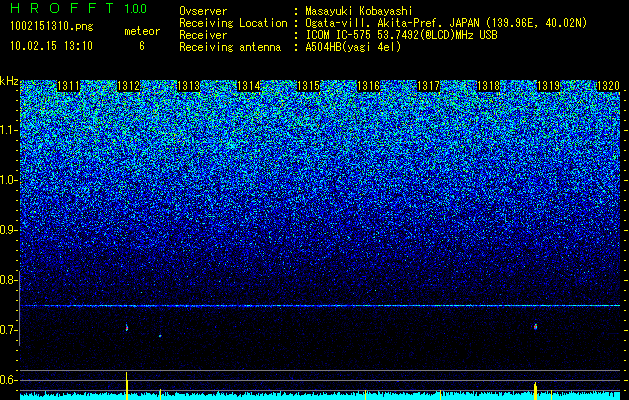Click the meteor count value 6

142,46
